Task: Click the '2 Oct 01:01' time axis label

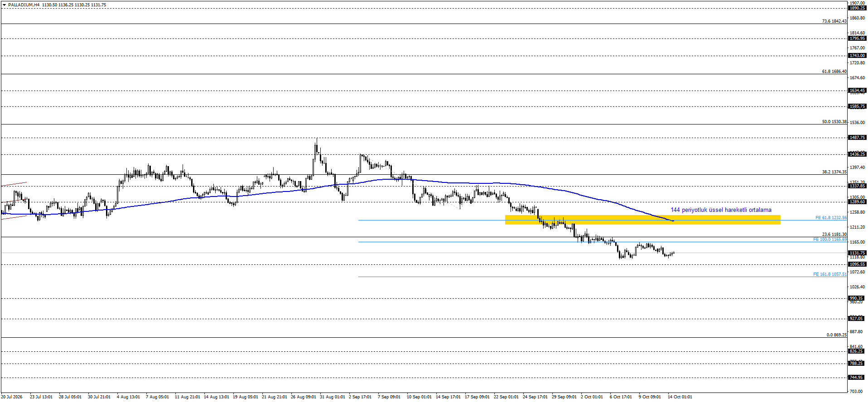Action: (592, 397)
